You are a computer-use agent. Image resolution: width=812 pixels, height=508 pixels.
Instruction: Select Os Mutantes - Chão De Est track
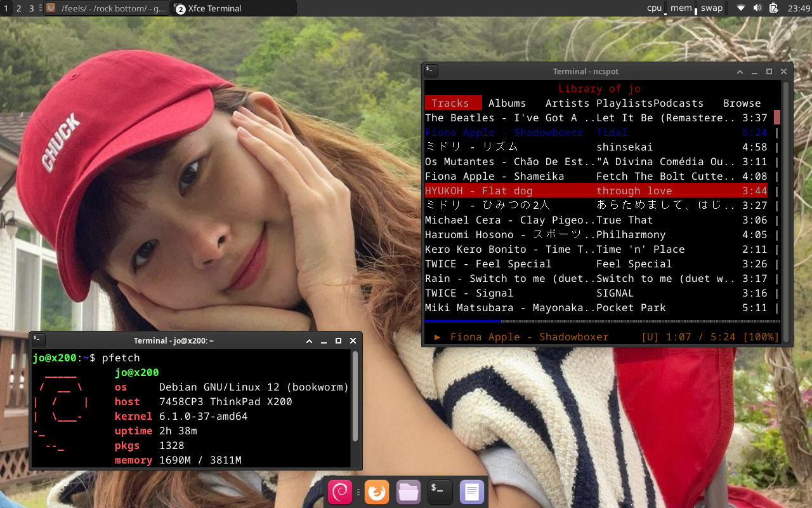point(596,161)
